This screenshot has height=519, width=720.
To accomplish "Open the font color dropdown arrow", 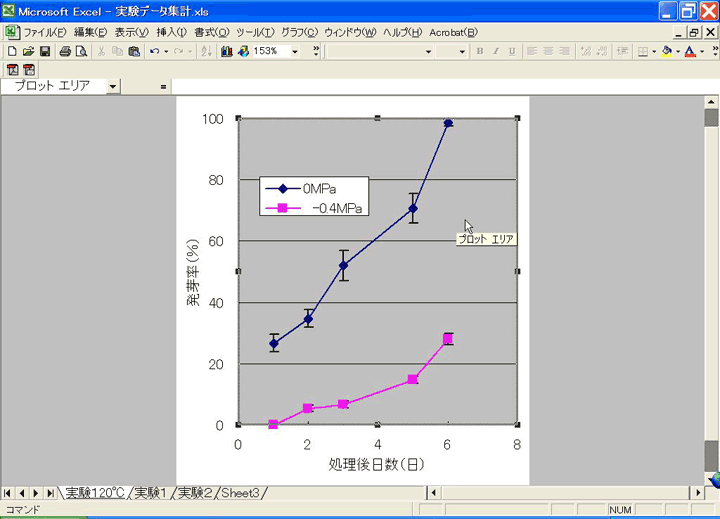I will [702, 51].
